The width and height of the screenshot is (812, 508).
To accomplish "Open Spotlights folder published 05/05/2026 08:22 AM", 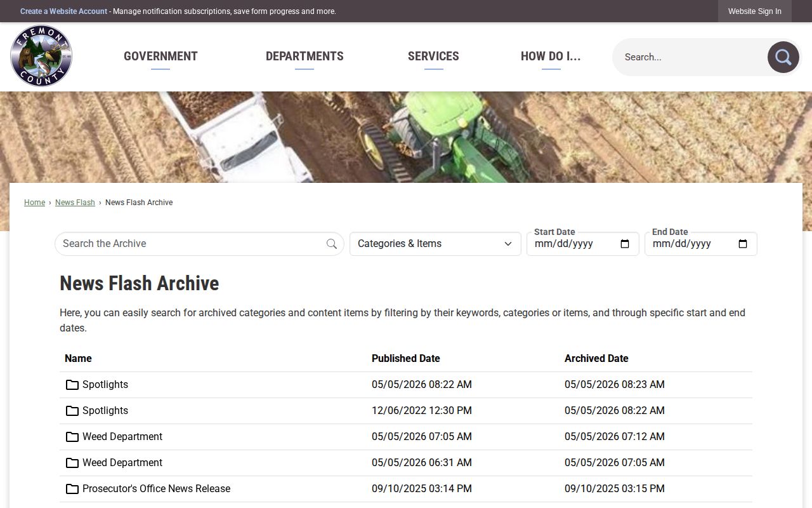I will [x=105, y=385].
